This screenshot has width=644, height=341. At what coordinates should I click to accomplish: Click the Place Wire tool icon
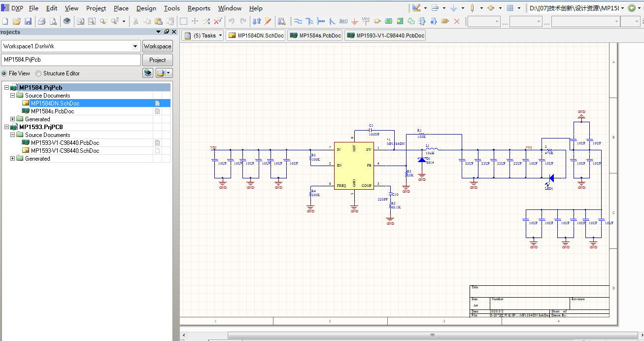coord(298,21)
